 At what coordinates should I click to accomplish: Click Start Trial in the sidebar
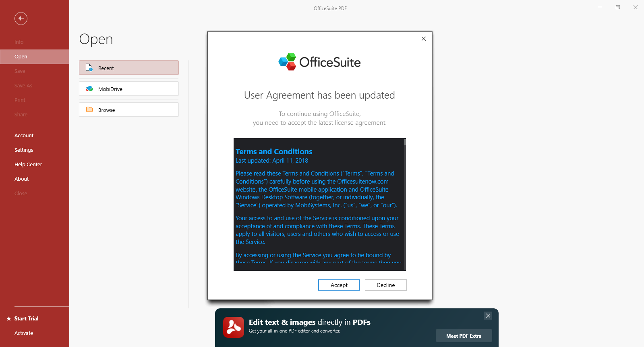35,319
